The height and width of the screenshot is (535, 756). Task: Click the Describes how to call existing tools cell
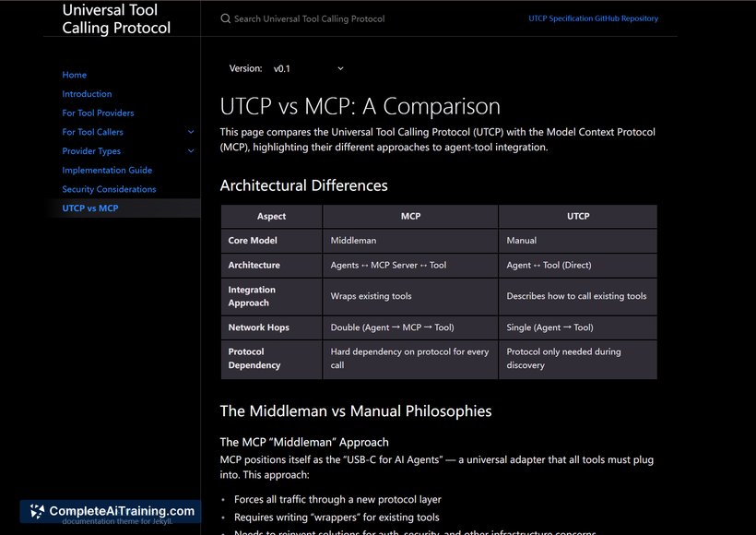click(578, 296)
